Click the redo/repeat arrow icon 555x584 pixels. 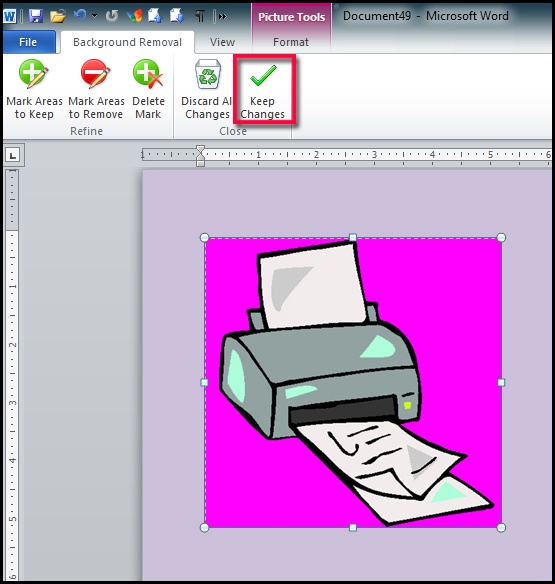[112, 16]
